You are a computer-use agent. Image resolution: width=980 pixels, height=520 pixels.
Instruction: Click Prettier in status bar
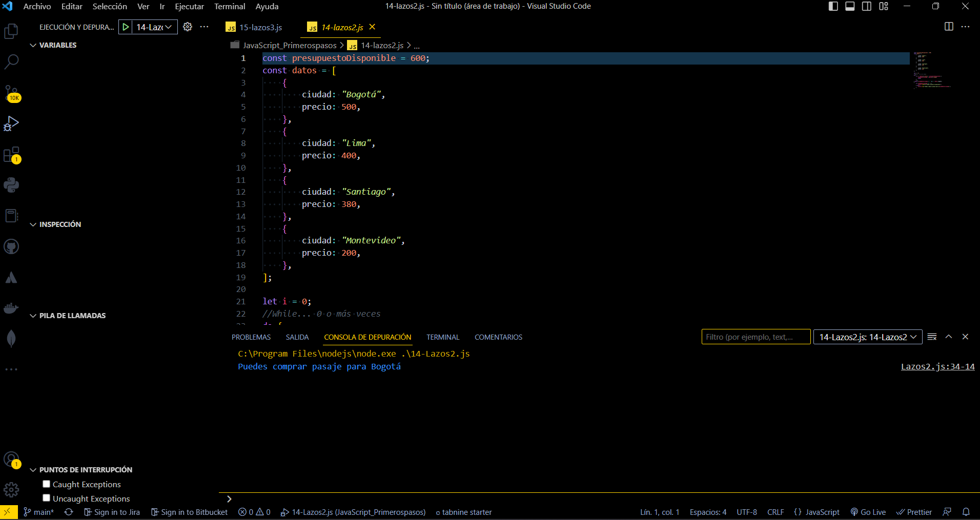914,512
